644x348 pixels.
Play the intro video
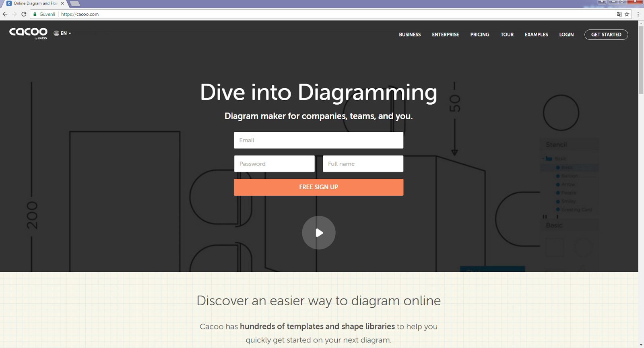coord(319,233)
